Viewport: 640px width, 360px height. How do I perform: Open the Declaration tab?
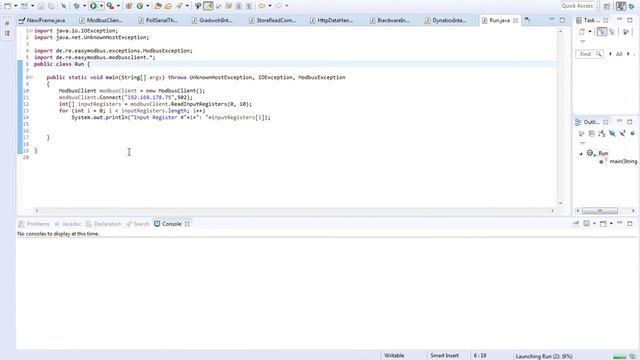click(103, 224)
